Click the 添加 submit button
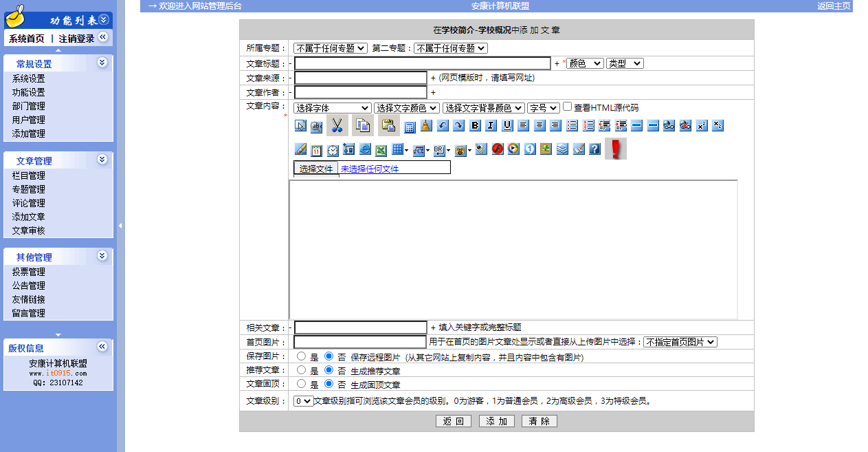The height and width of the screenshot is (452, 868). [496, 421]
